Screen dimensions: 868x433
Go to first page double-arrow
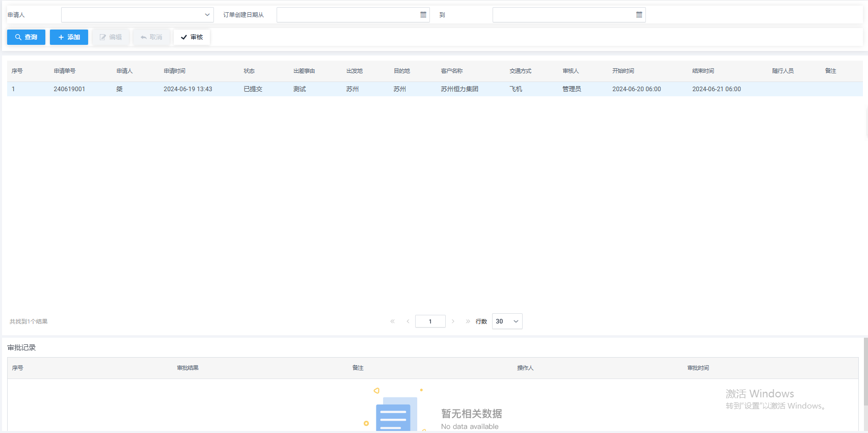(x=393, y=321)
